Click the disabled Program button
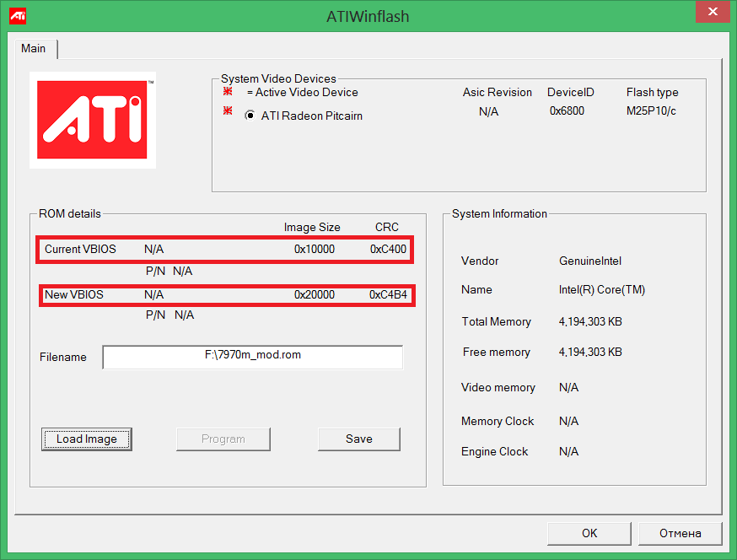This screenshot has width=737, height=560. coord(223,439)
